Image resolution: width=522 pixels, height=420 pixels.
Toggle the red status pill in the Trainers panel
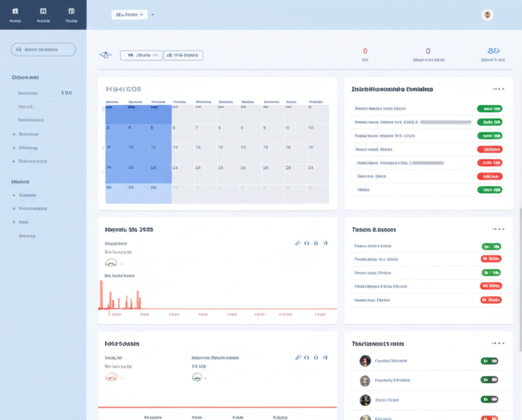coord(490,258)
